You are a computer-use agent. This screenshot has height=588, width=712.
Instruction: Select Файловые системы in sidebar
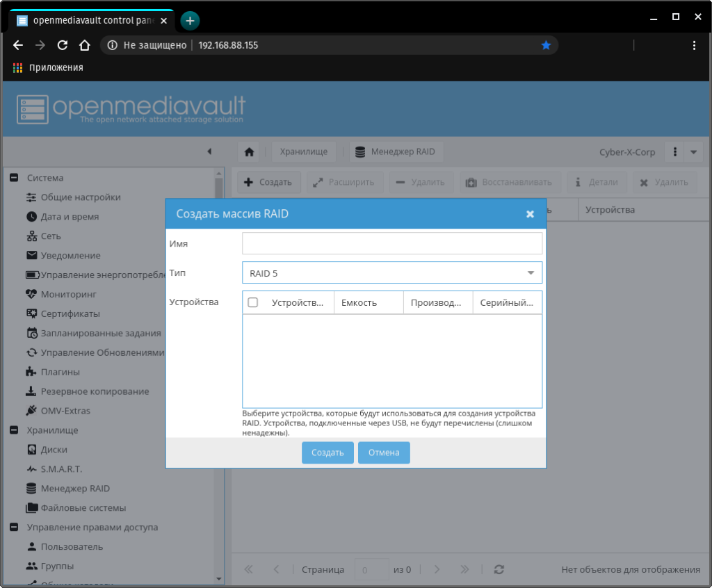83,508
